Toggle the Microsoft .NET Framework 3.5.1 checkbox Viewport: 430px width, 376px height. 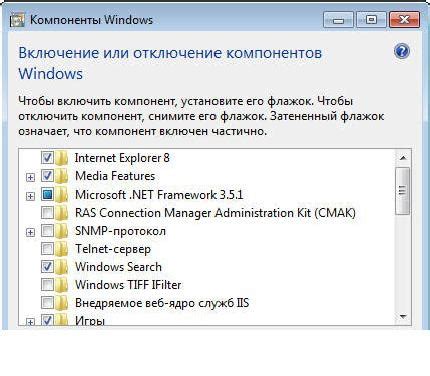tap(47, 194)
